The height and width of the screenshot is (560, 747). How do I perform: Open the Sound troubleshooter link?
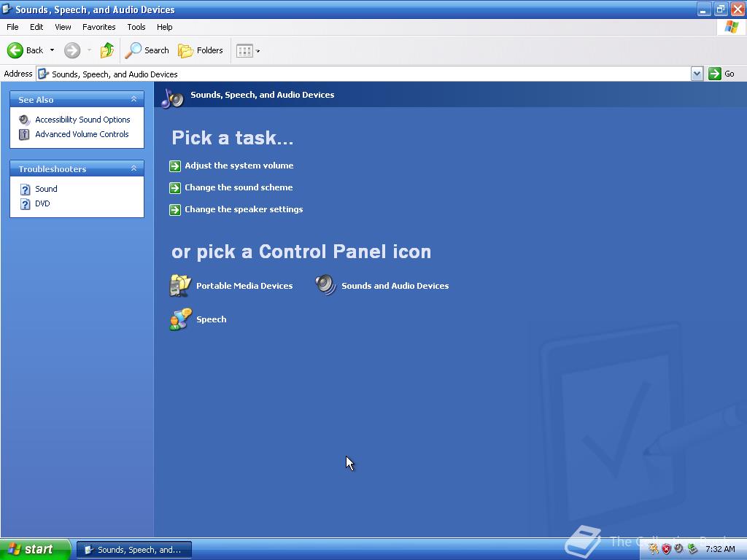tap(46, 189)
